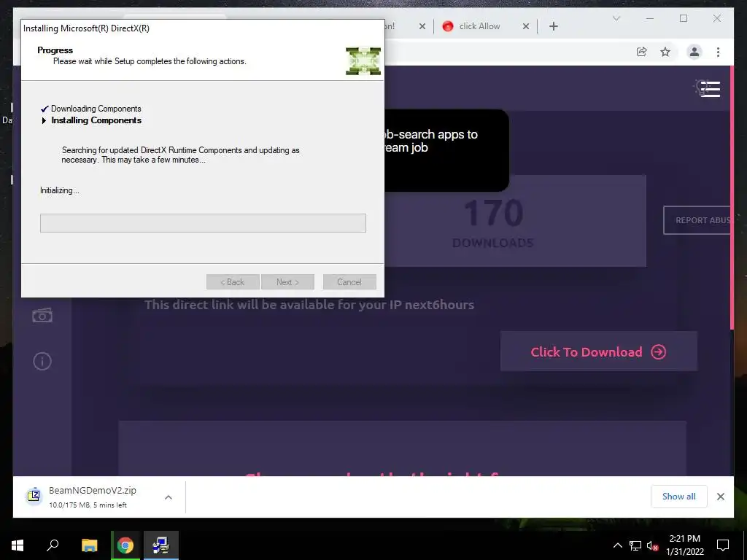Open Windows notification center
747x560 pixels.
723,545
